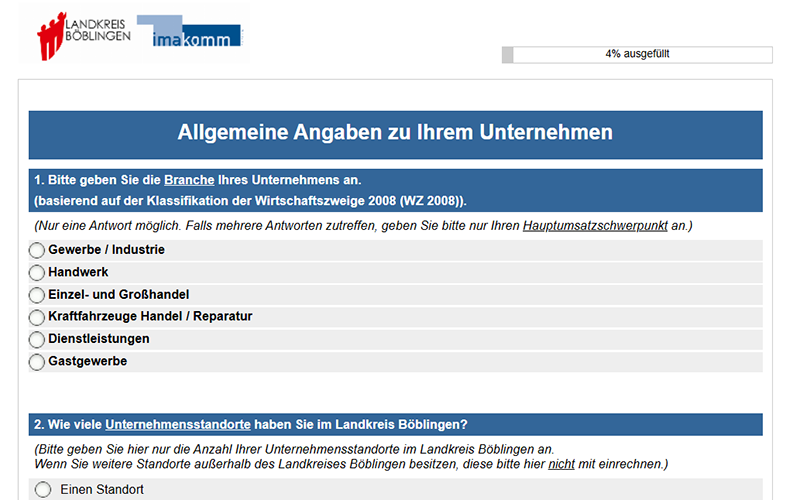This screenshot has width=800, height=500.
Task: Choose the Einen Standort option
Action: 43,490
